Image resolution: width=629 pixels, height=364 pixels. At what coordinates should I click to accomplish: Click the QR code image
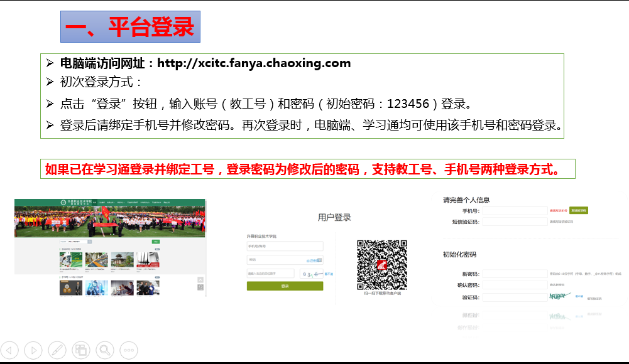[x=382, y=265]
